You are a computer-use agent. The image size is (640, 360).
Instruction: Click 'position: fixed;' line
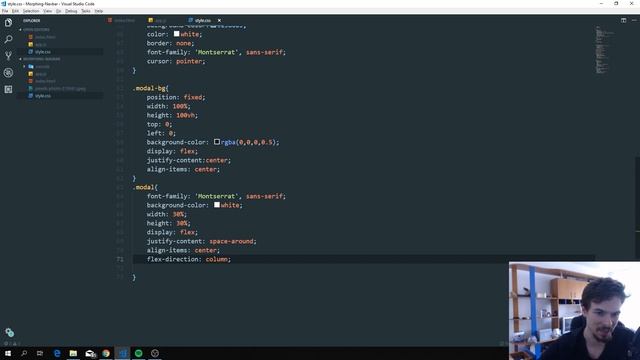[x=176, y=97]
